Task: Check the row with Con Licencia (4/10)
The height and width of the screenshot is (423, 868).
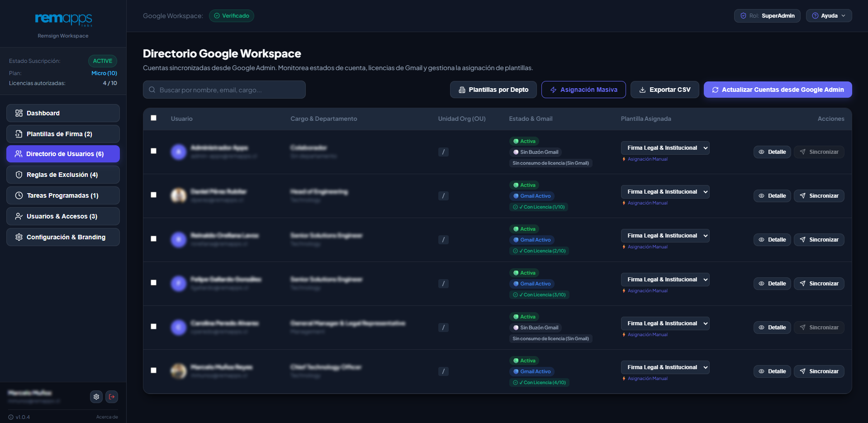Action: (154, 371)
